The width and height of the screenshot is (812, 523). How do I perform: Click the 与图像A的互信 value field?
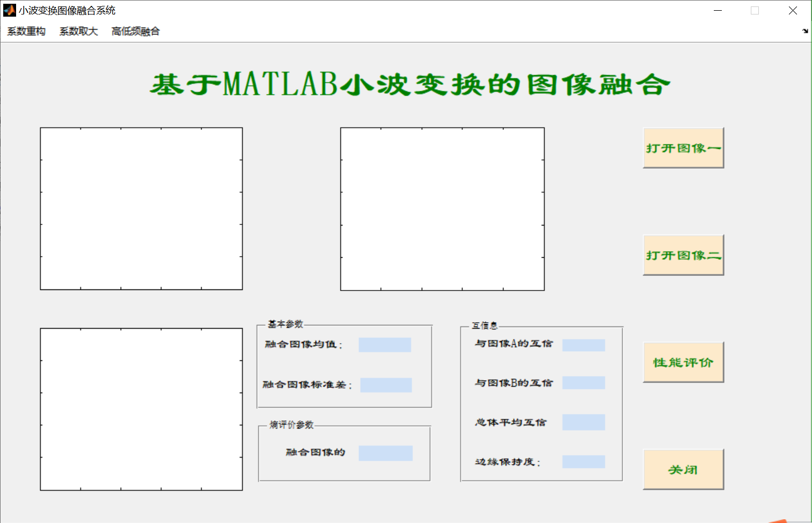click(583, 344)
